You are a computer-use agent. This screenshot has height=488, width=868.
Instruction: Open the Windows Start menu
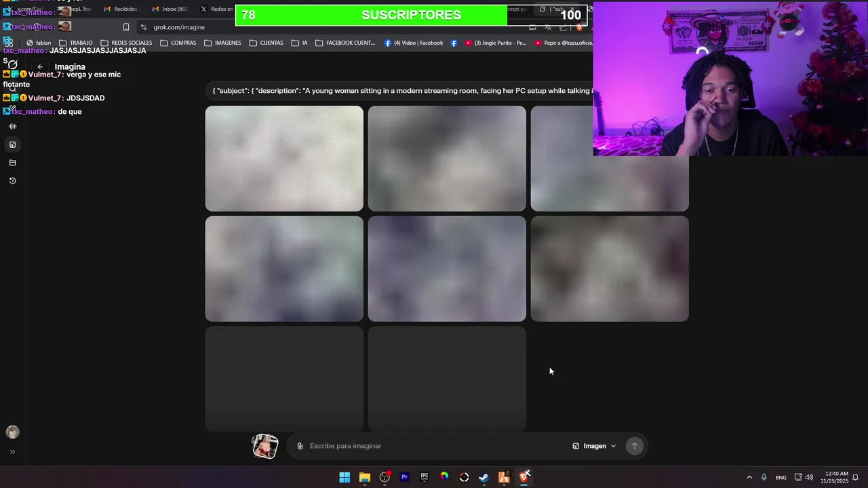344,477
